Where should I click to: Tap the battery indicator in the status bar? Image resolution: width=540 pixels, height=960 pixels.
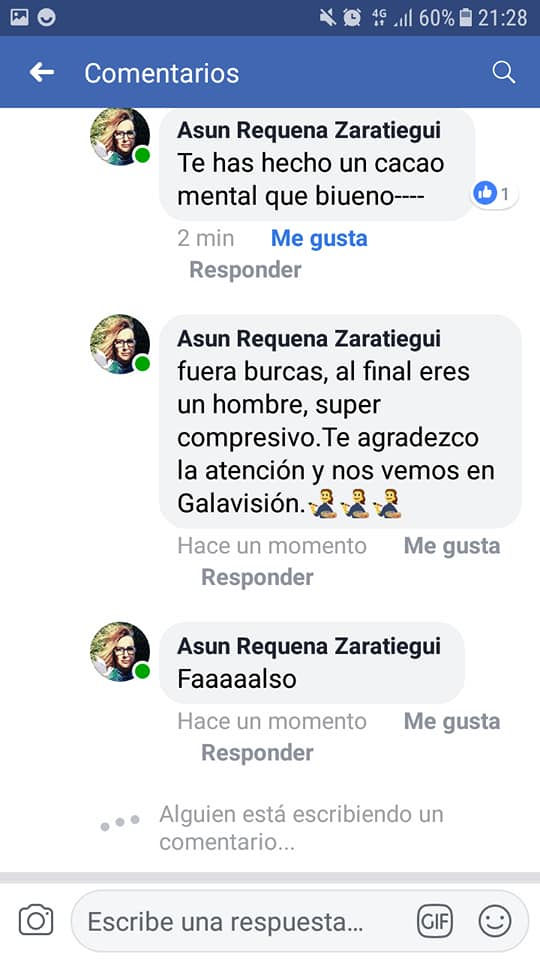point(466,18)
